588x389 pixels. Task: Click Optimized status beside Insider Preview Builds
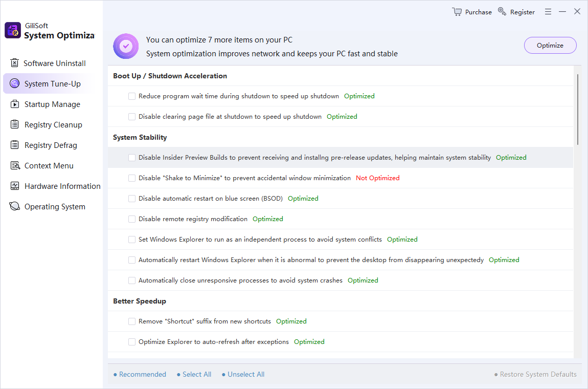[511, 158]
